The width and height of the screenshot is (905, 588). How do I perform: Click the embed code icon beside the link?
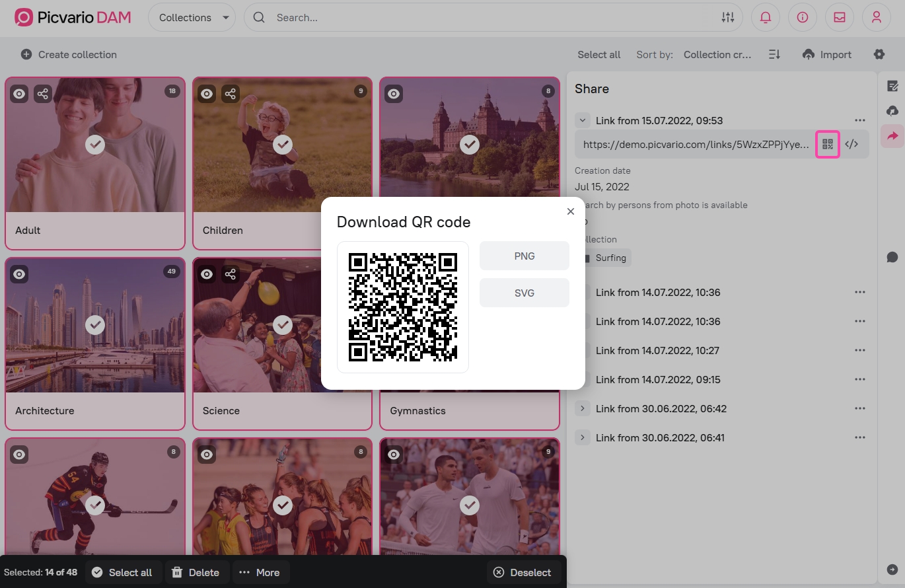tap(851, 144)
